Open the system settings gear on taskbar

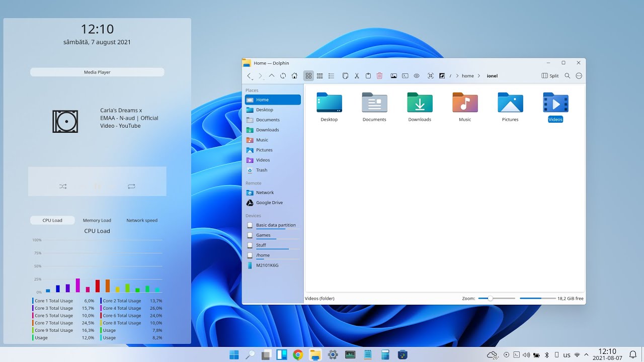pos(333,355)
